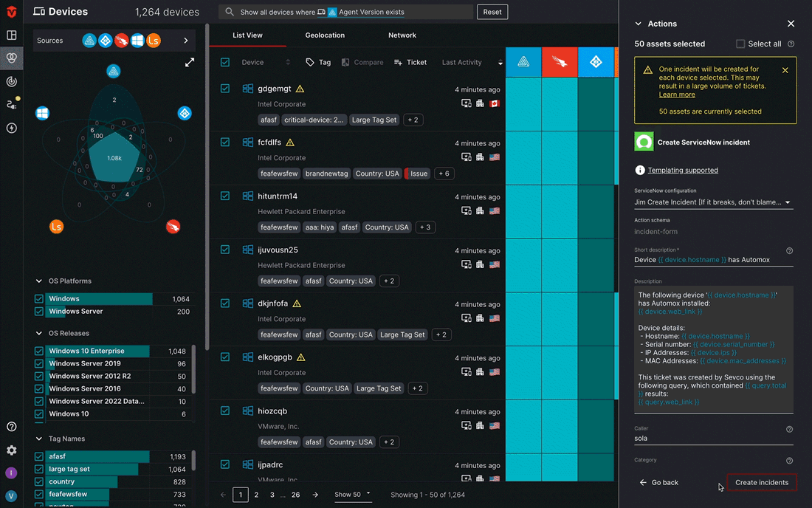Click the warning icon next to gdgemgt

point(300,89)
